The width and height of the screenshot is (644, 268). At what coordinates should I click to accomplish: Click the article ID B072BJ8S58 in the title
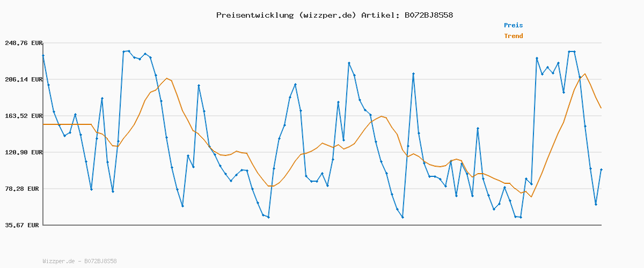(x=428, y=15)
